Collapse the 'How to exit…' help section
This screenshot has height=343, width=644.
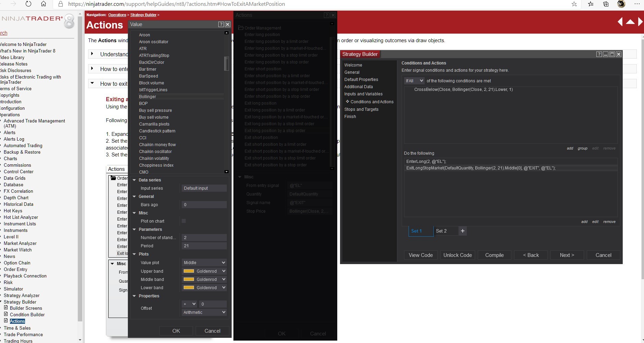click(92, 83)
